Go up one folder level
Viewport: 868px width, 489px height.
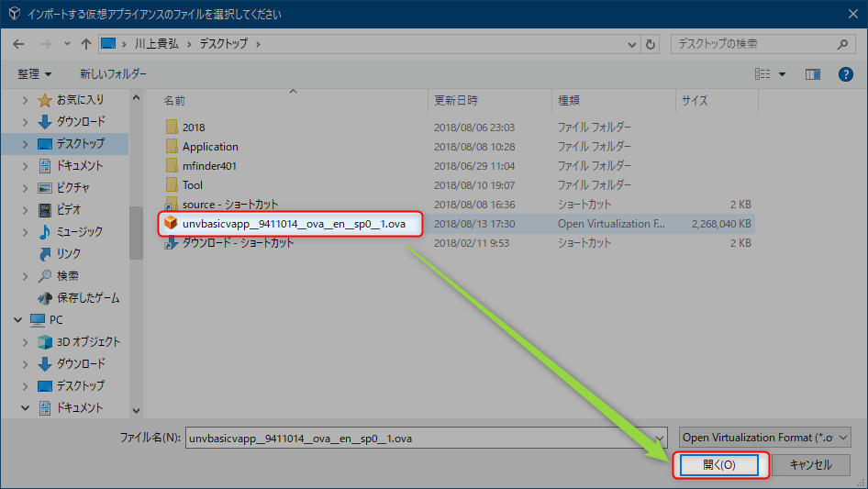coord(86,44)
